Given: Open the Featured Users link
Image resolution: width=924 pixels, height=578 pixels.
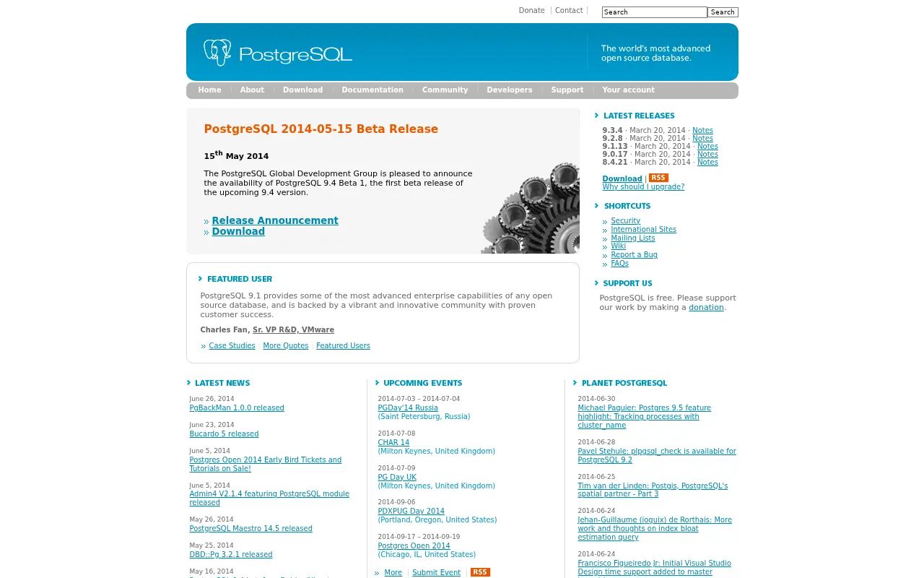Looking at the screenshot, I should coord(343,346).
